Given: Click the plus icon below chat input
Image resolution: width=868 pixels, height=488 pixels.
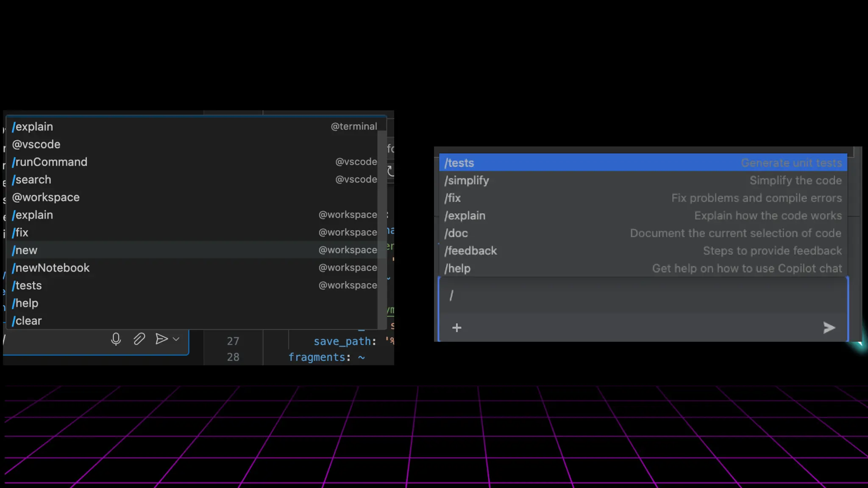Looking at the screenshot, I should pos(456,327).
